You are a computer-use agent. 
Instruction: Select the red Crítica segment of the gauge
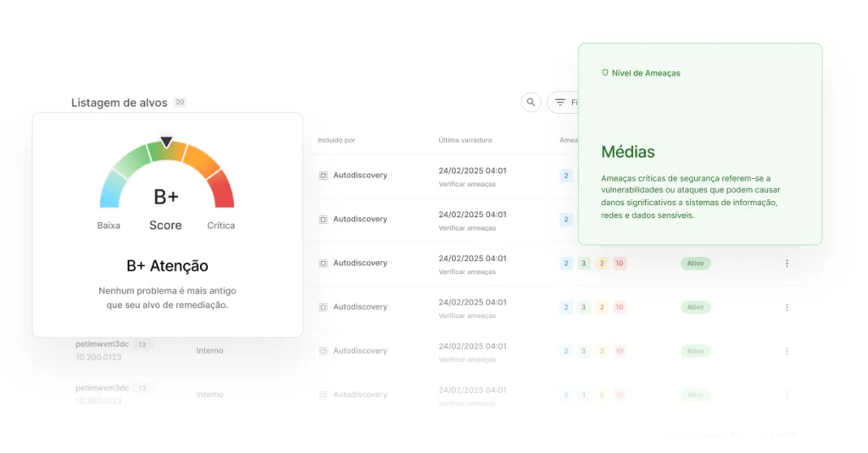point(221,188)
